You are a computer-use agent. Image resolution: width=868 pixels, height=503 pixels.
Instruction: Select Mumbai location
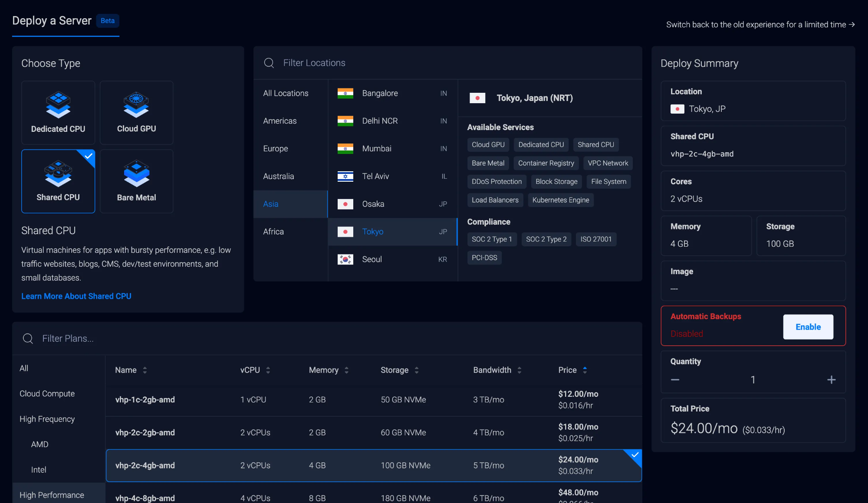393,149
